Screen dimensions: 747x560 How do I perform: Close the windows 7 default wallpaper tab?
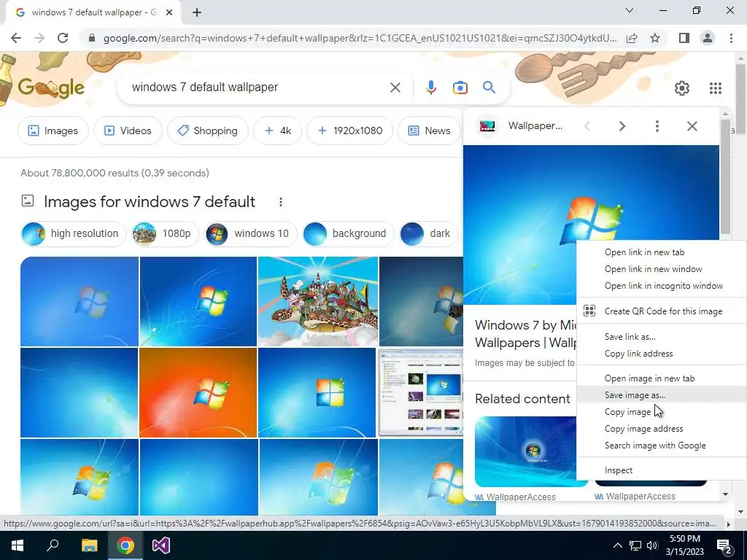click(x=169, y=12)
